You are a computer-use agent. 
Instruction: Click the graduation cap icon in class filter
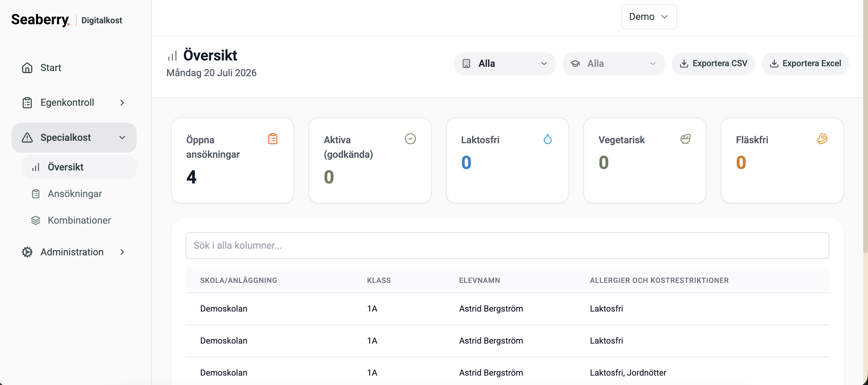click(x=575, y=63)
